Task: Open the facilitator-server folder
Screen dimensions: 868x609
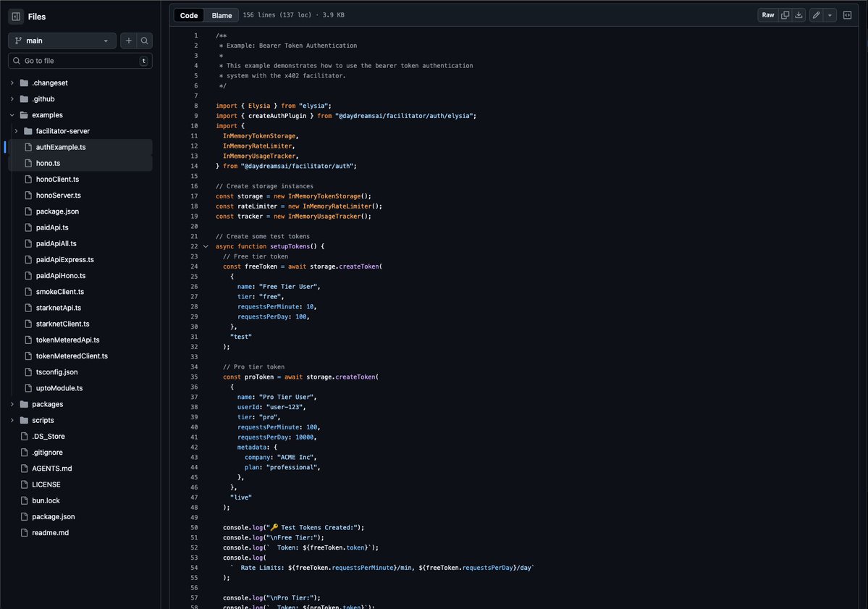Action: (62, 131)
